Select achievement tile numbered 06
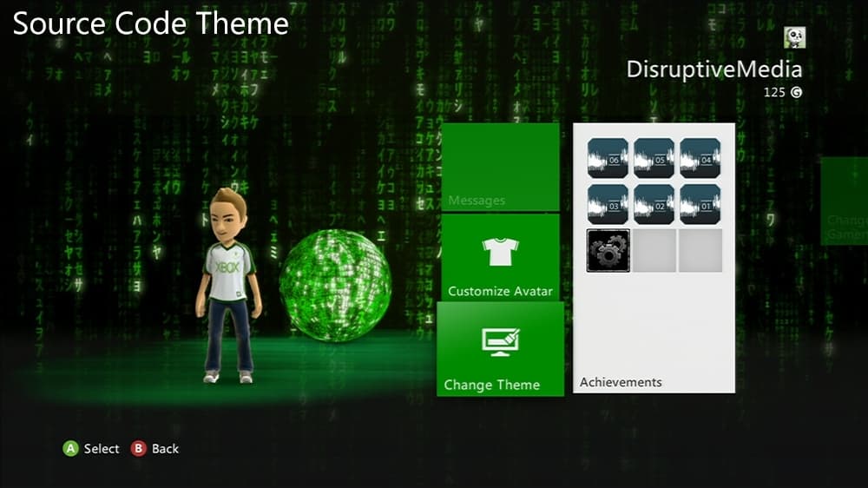The width and height of the screenshot is (868, 488). click(x=608, y=158)
